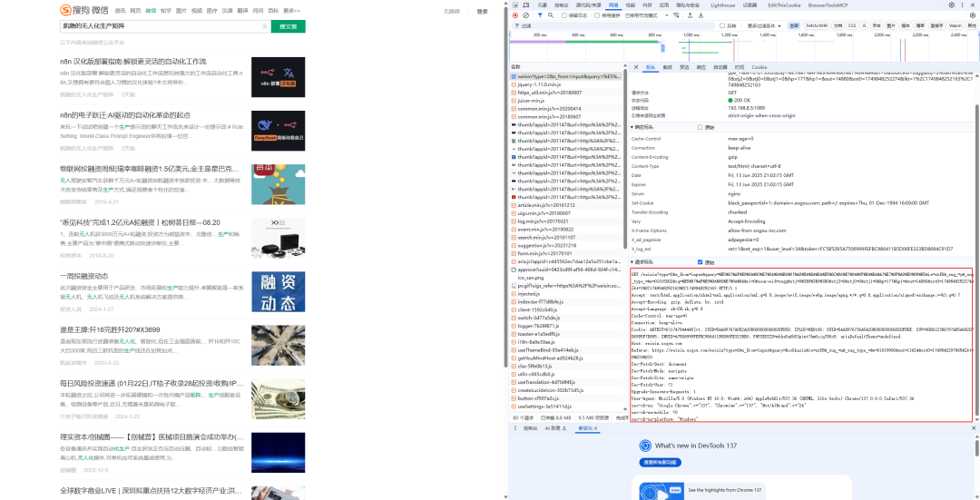Click the Sogou logo on the WeChat search page

pyautogui.click(x=83, y=10)
